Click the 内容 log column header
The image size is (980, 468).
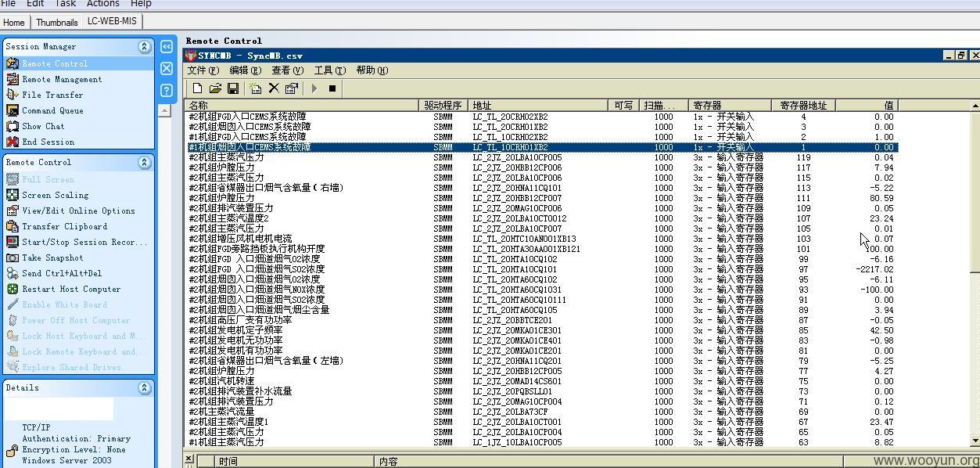(x=608, y=461)
